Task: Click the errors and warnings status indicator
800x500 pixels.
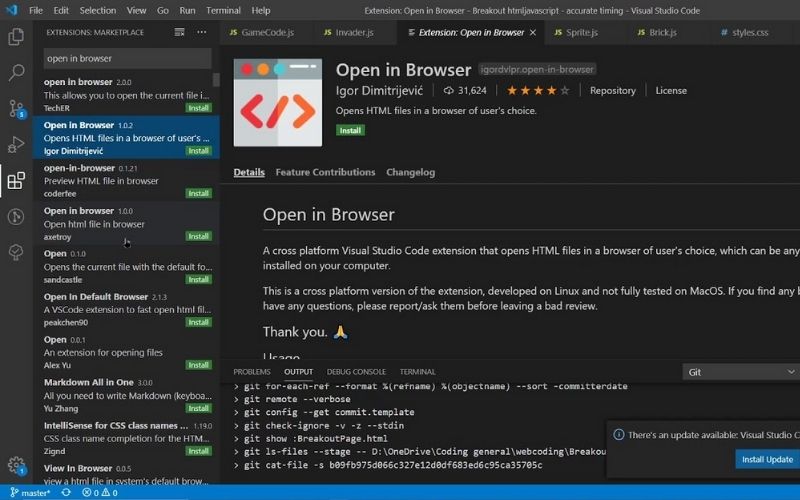Action: coord(100,493)
